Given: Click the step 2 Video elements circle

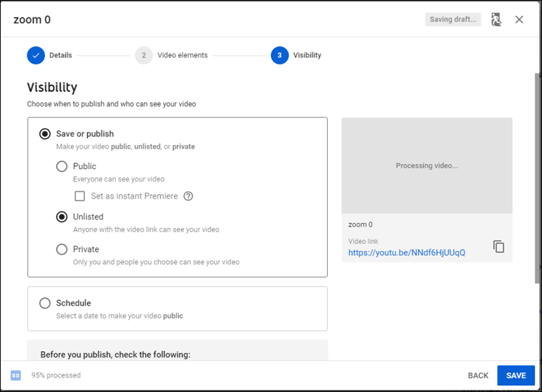Looking at the screenshot, I should [143, 55].
